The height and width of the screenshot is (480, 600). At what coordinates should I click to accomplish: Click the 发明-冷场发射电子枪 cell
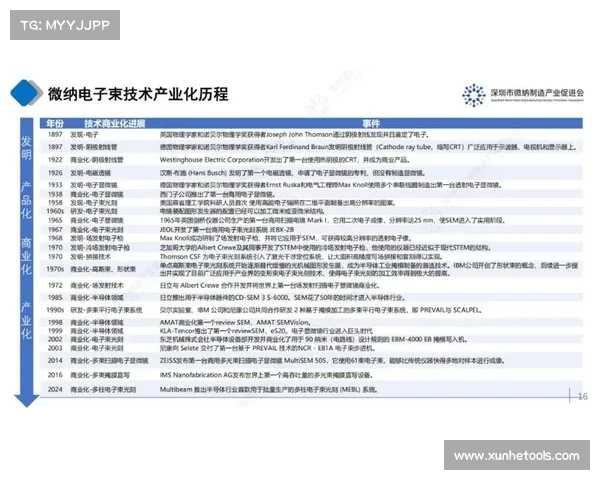[x=99, y=248]
